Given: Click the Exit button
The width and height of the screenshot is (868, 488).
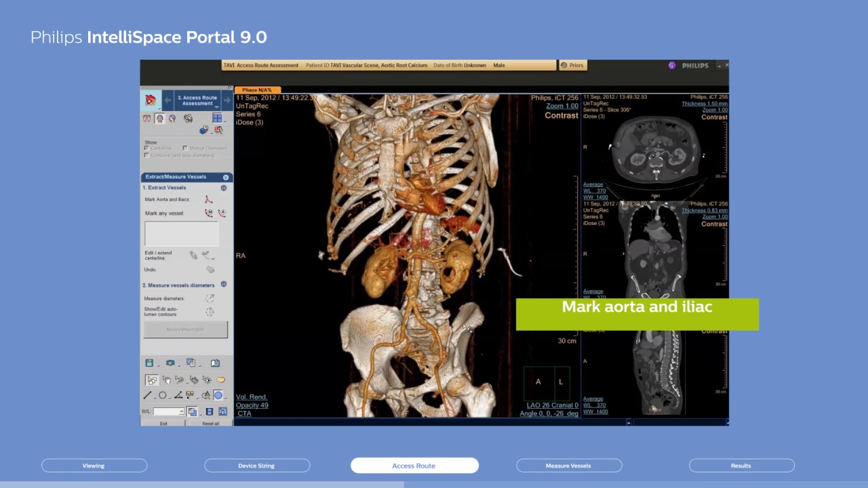Looking at the screenshot, I should point(163,424).
